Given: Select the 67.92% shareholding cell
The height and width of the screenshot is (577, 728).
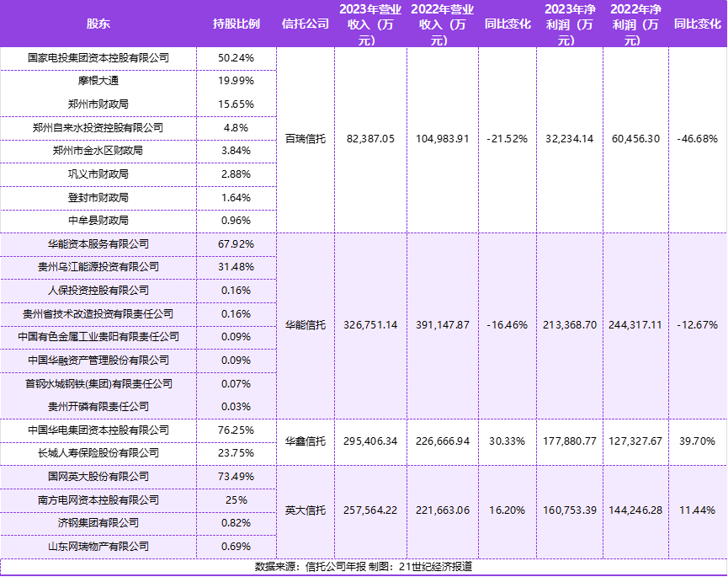Looking at the screenshot, I should click(x=236, y=244).
